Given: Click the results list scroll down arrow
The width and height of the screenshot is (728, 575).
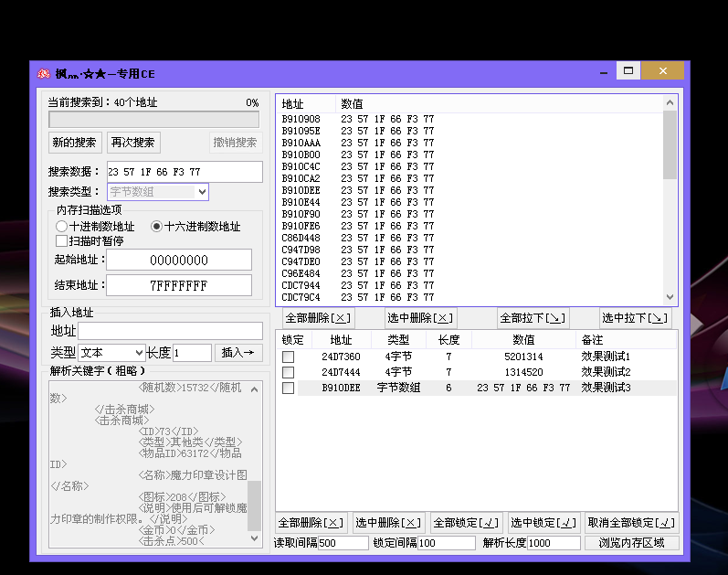Looking at the screenshot, I should [x=670, y=296].
